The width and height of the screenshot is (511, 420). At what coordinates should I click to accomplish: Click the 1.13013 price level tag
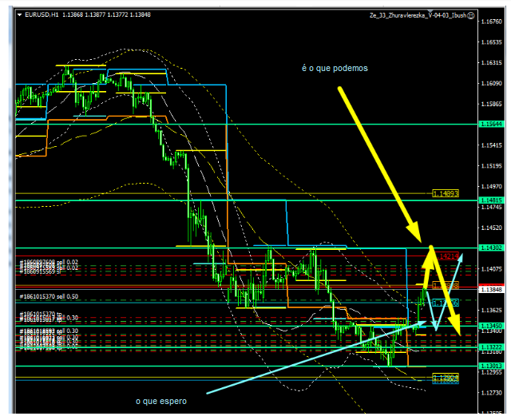[x=490, y=366]
